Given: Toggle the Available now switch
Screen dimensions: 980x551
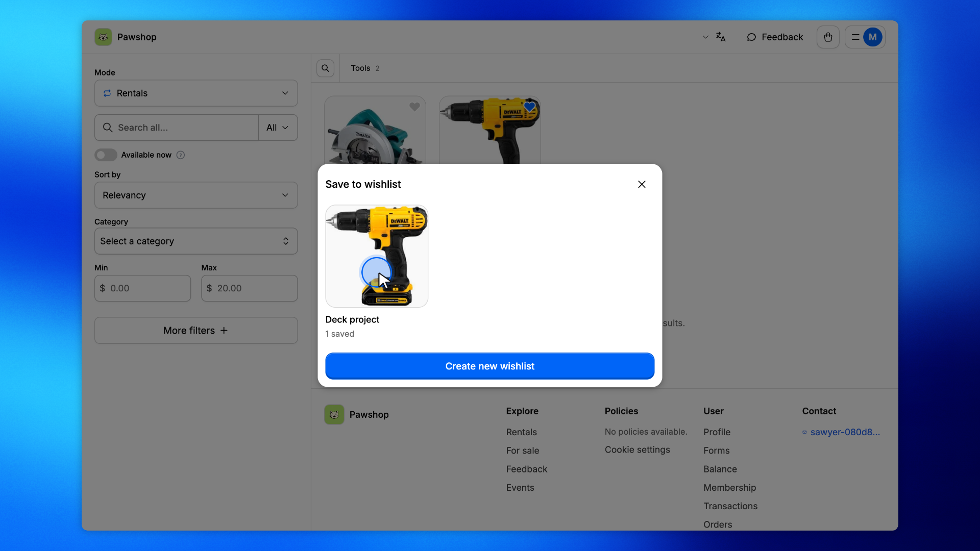Looking at the screenshot, I should [x=106, y=155].
